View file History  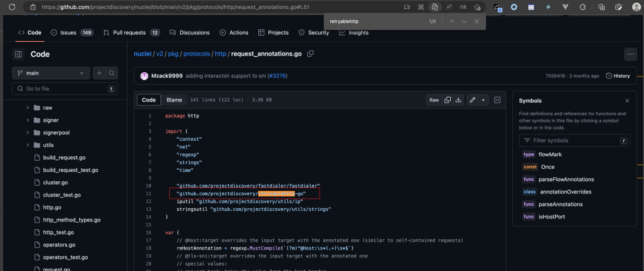pyautogui.click(x=618, y=76)
